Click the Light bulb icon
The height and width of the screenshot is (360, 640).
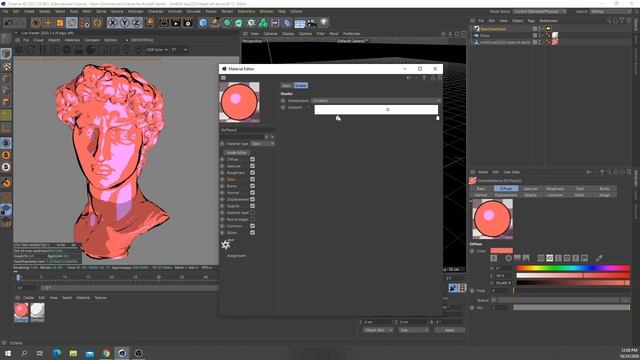324,23
